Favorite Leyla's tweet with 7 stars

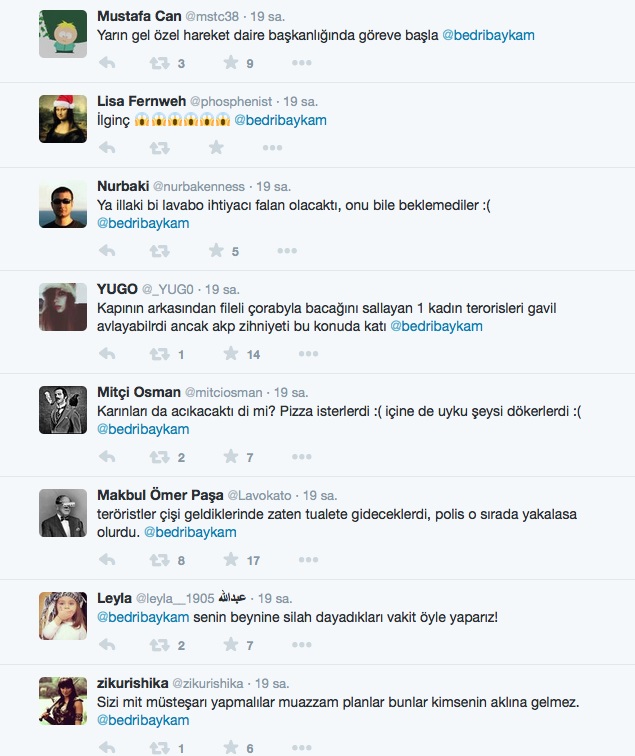pos(231,644)
